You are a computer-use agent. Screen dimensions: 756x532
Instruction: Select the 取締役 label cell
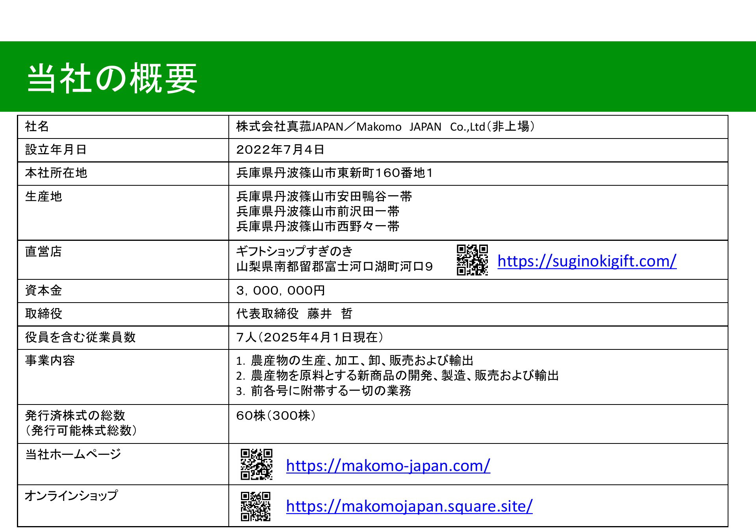click(x=123, y=314)
